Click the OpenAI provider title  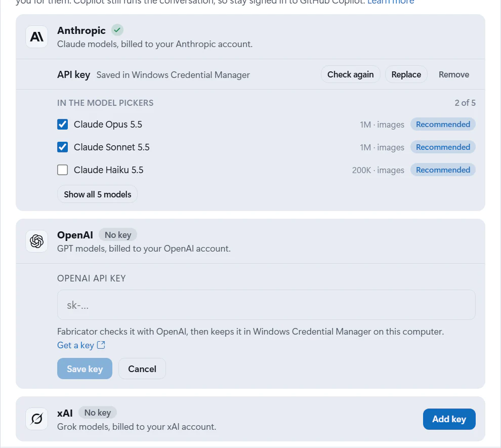[75, 235]
